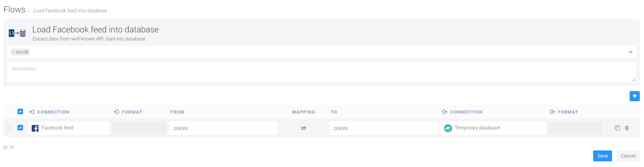Click the Facebook logo in source connection
The height and width of the screenshot is (167, 644).
(x=35, y=128)
